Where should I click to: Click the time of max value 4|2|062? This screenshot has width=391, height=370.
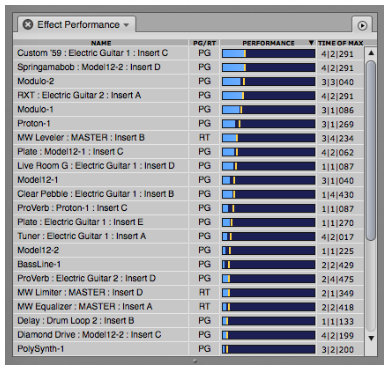pos(337,152)
